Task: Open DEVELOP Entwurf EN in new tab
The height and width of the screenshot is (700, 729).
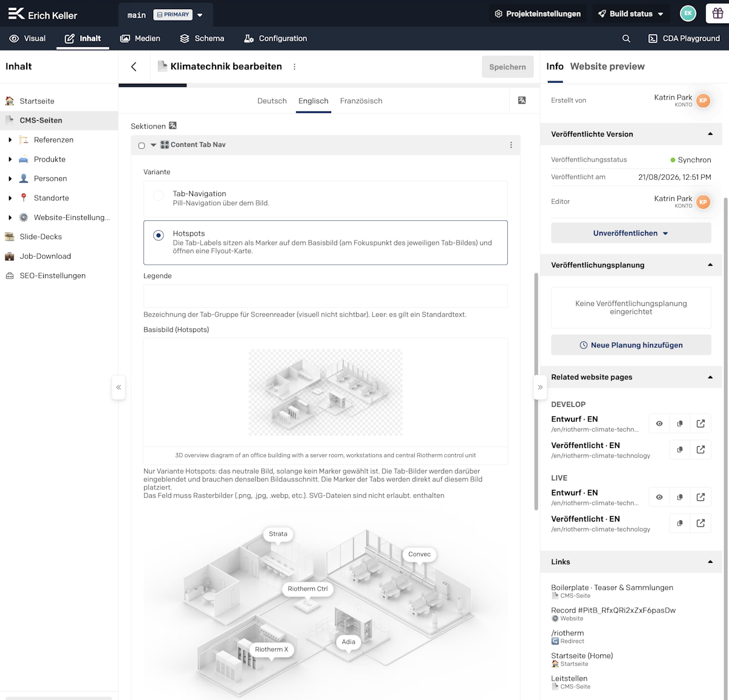Action: click(700, 424)
